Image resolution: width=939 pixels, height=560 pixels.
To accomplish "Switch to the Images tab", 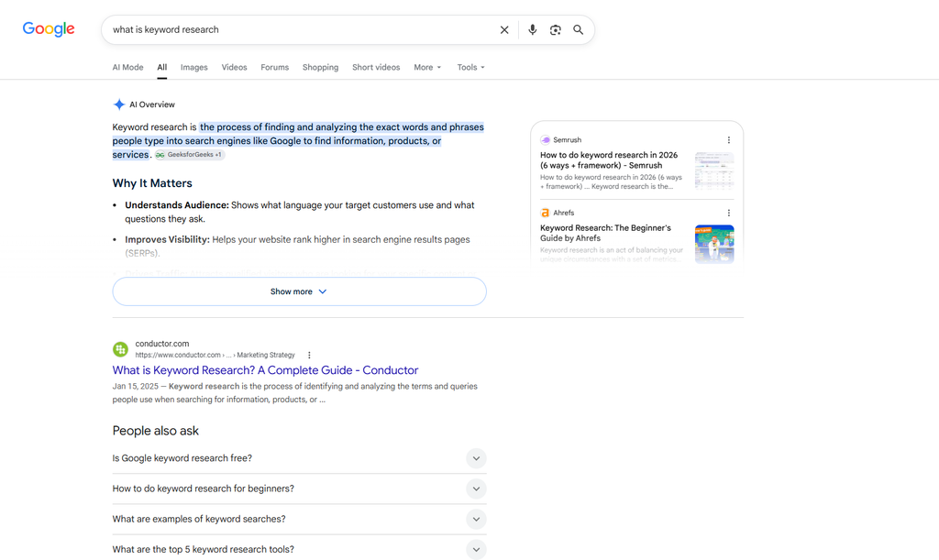I will [x=194, y=67].
